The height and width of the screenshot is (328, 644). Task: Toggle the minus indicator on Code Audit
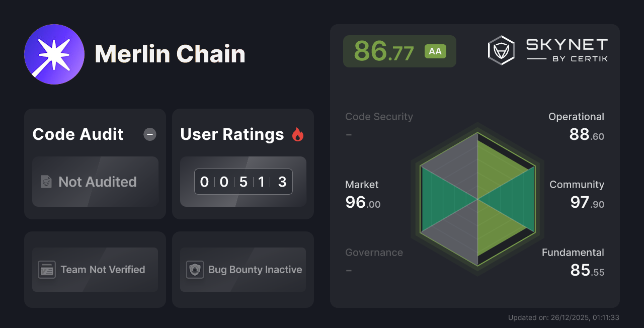point(149,134)
